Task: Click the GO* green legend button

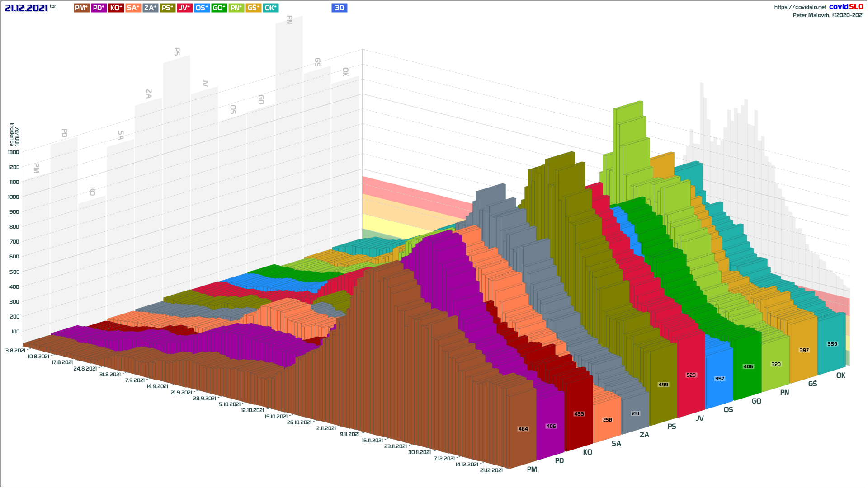Action: 219,8
